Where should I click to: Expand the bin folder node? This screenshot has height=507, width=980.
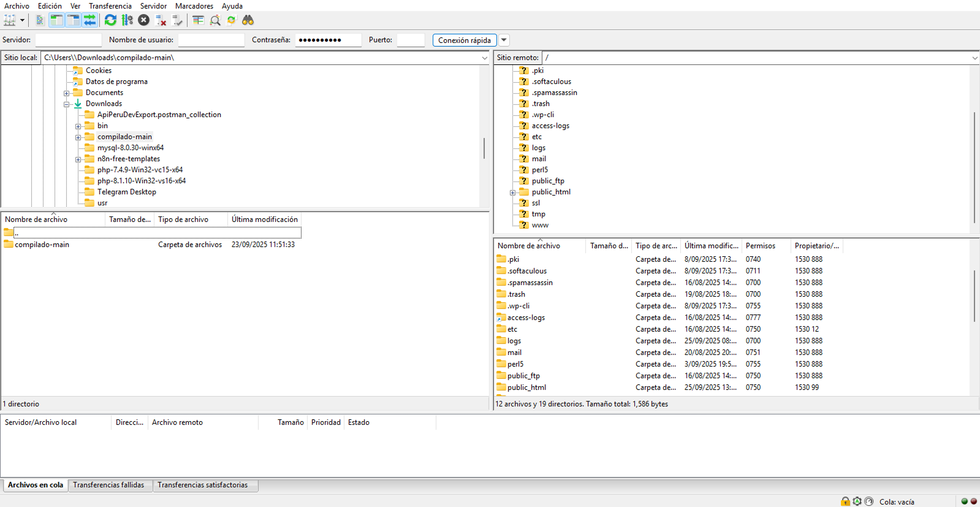pos(78,126)
